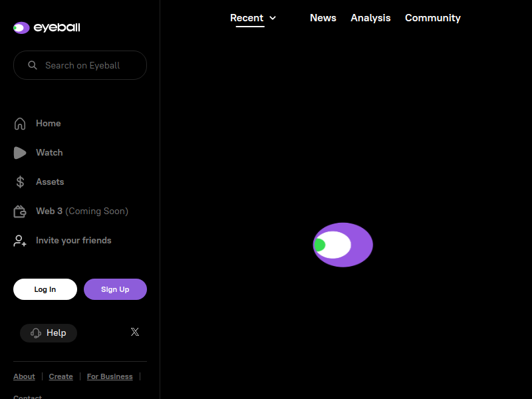Click the headset icon in Help

click(x=36, y=333)
